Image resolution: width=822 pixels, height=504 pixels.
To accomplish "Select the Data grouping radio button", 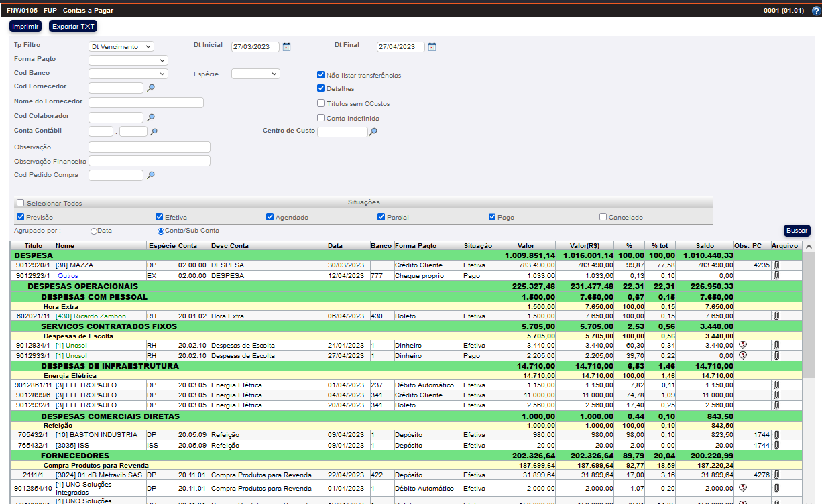I will pyautogui.click(x=94, y=231).
